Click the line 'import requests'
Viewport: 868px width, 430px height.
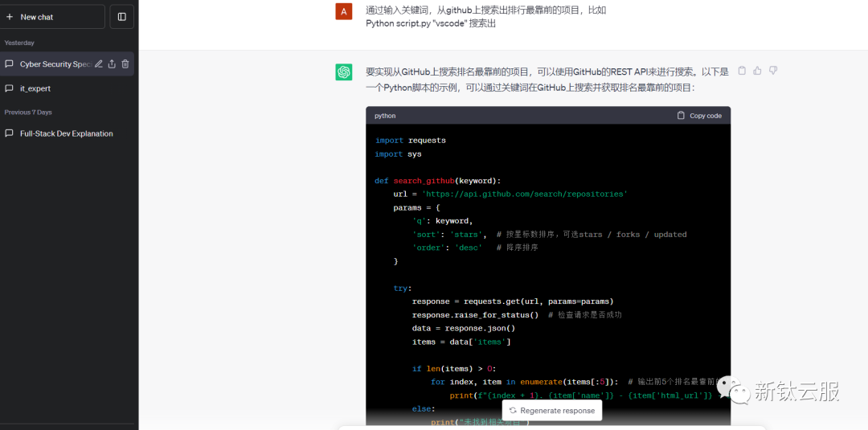[x=410, y=141]
